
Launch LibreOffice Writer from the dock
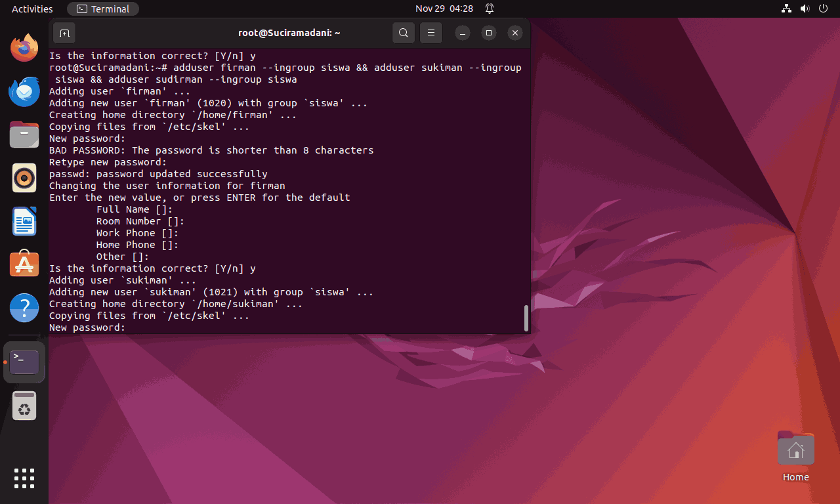(24, 221)
